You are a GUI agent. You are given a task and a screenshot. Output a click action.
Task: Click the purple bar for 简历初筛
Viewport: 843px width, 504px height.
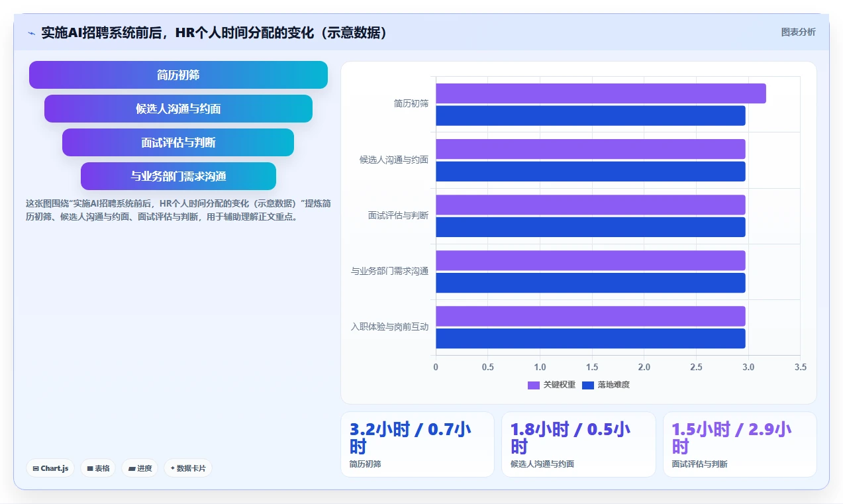601,93
